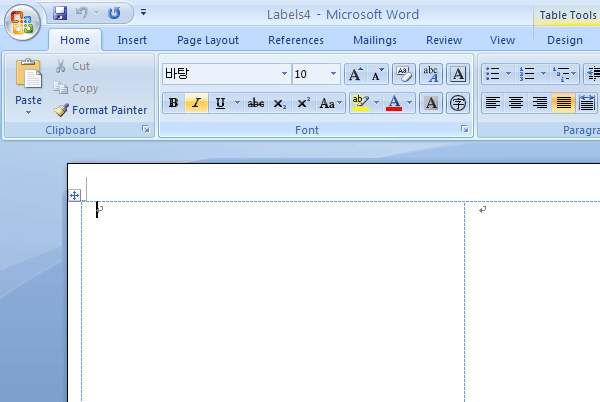Open the Clipboard pane dialog launcher
This screenshot has height=402, width=600.
146,129
